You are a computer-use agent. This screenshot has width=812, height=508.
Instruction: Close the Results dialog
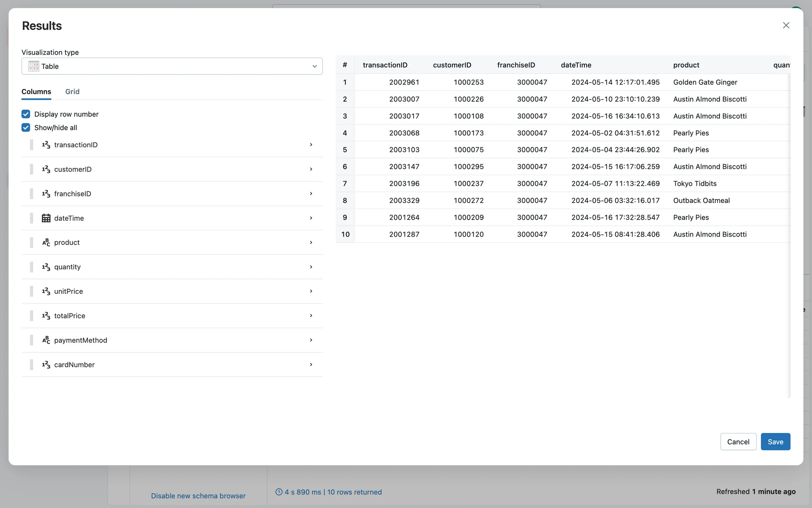point(786,25)
